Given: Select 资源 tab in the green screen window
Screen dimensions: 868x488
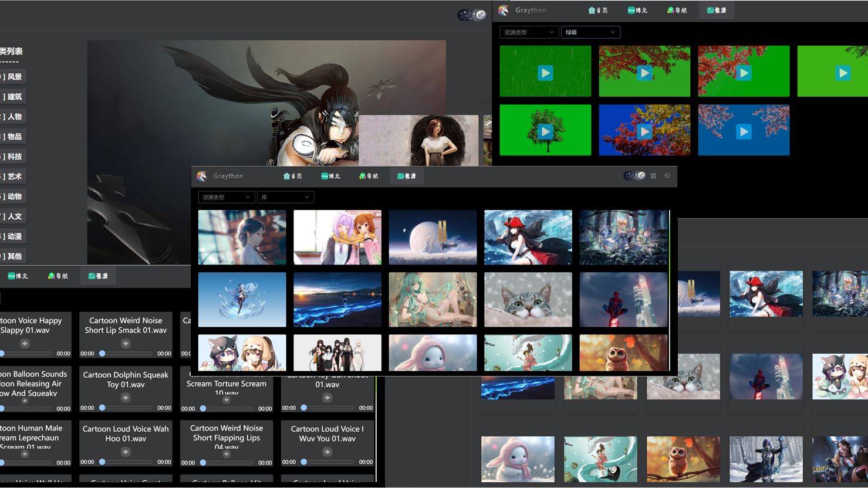Looking at the screenshot, I should tap(716, 10).
